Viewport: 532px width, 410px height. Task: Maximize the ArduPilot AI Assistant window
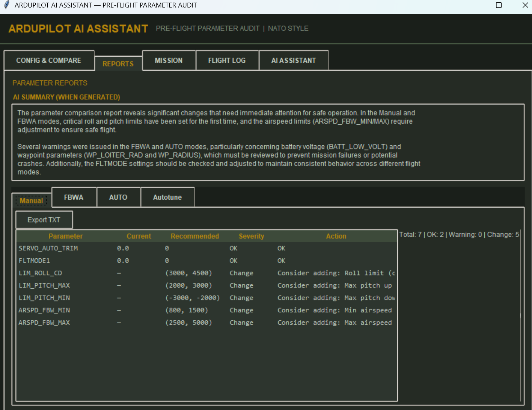(x=499, y=5)
